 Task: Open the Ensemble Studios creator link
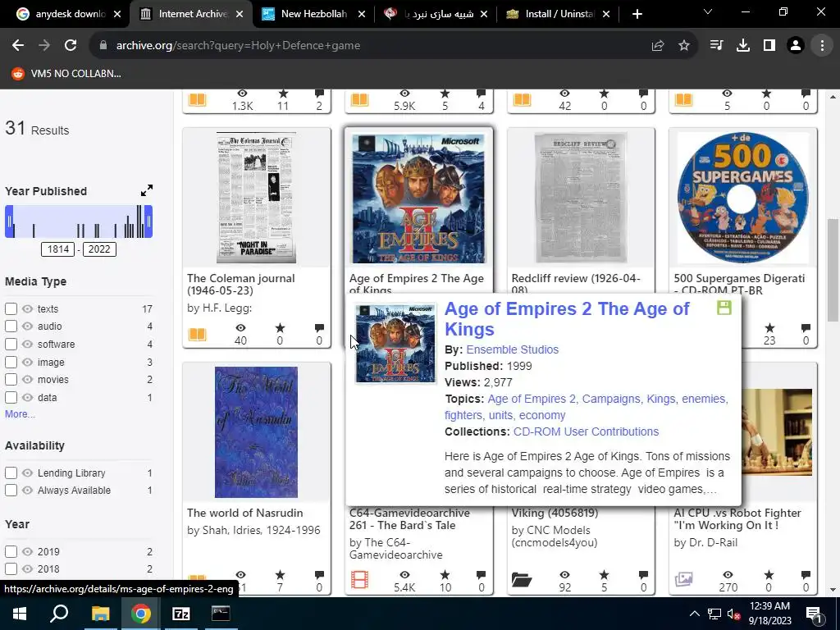(x=512, y=349)
